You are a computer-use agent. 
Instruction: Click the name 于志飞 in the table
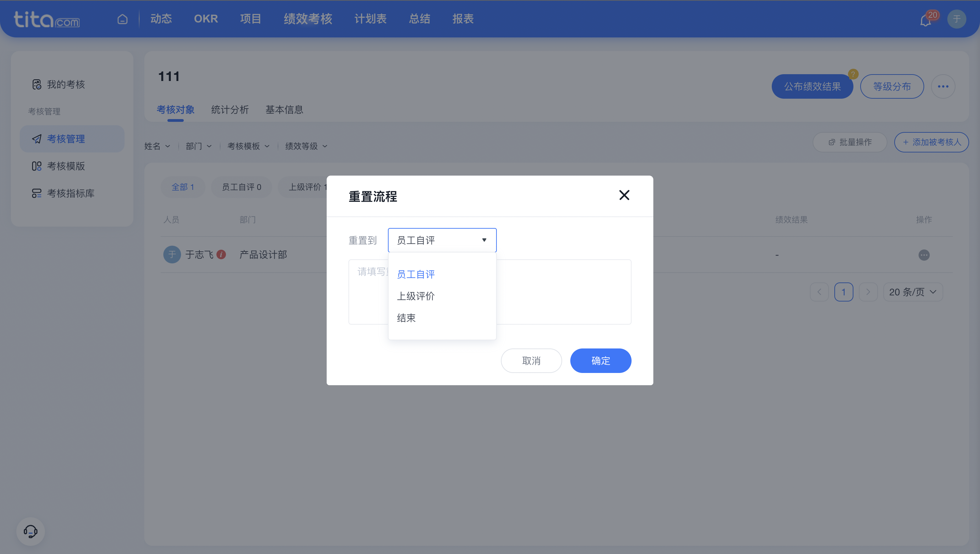pyautogui.click(x=199, y=255)
